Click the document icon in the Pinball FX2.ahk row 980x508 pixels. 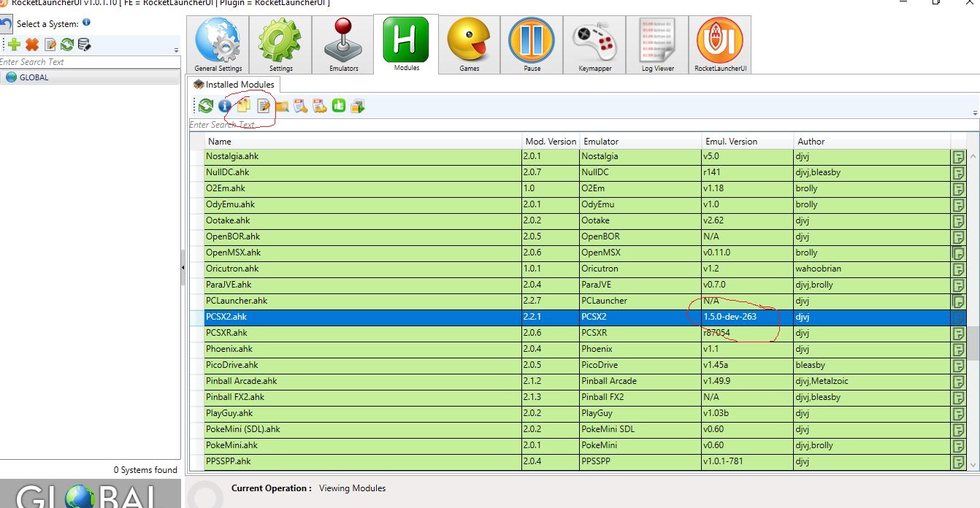tap(958, 397)
